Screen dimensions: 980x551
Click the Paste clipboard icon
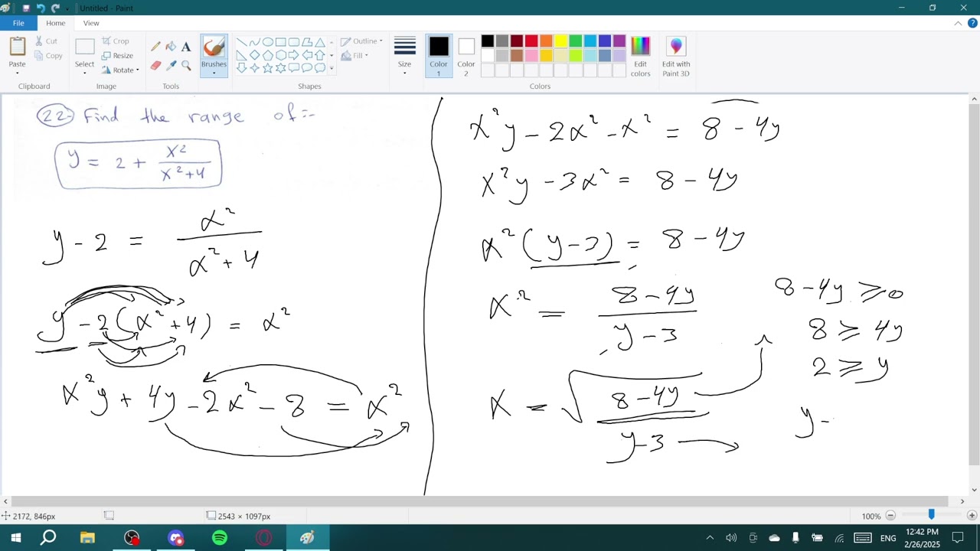17,47
